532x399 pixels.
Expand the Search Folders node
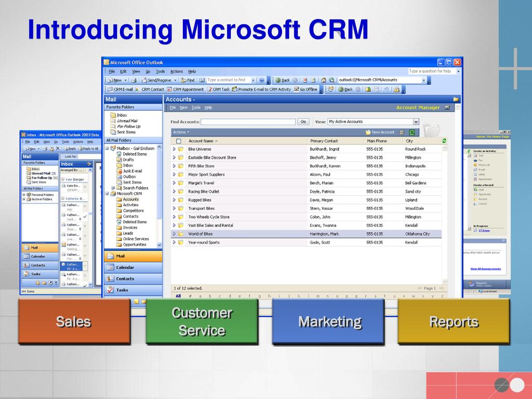tap(113, 188)
